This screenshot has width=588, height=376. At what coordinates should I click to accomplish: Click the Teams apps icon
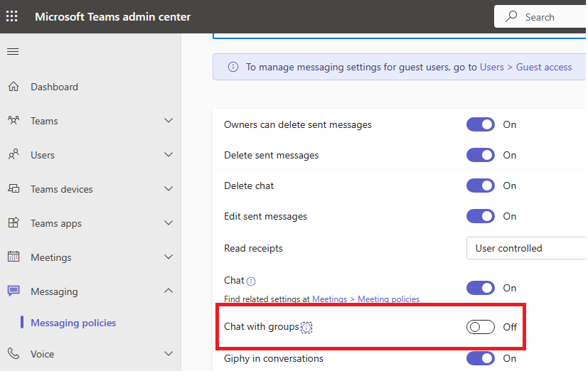(x=14, y=222)
